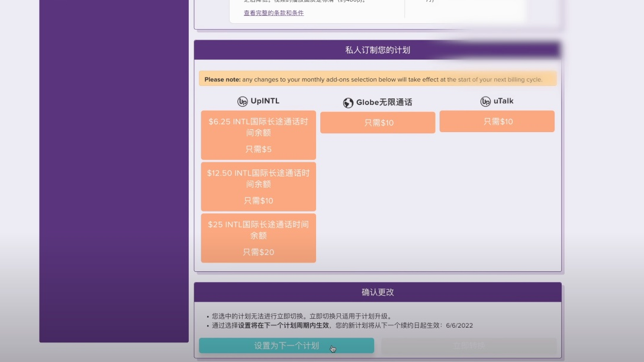The image size is (644, 362).
Task: Click the 私人订制您的计划 section header
Action: pos(378,50)
